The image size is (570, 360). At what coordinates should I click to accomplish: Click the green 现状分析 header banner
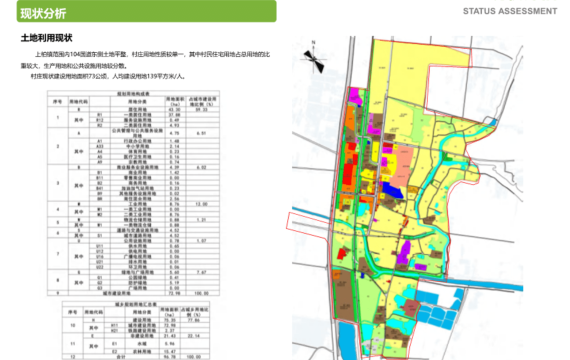pos(146,11)
